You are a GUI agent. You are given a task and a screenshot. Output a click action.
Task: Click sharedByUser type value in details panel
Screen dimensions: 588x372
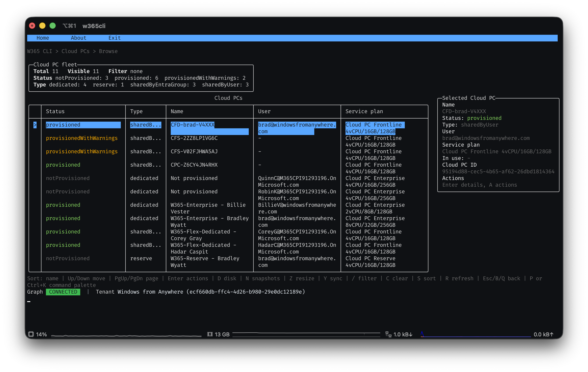pyautogui.click(x=480, y=125)
